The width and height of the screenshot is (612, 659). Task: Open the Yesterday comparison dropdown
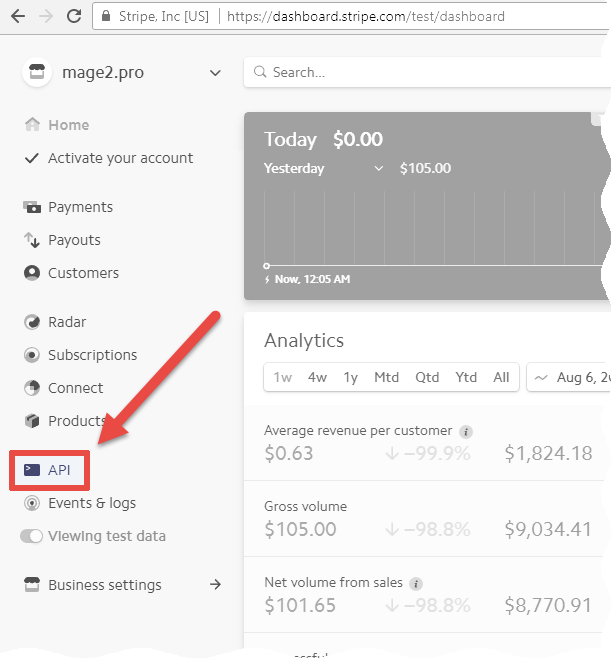324,169
